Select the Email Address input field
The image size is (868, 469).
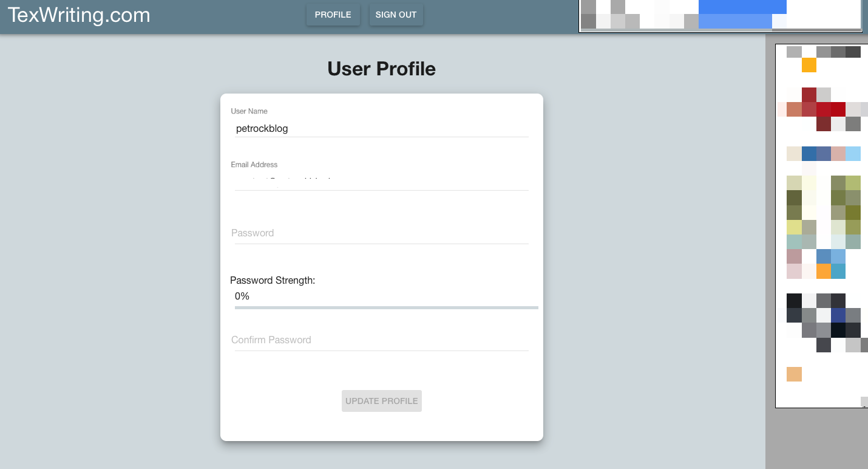pyautogui.click(x=382, y=182)
